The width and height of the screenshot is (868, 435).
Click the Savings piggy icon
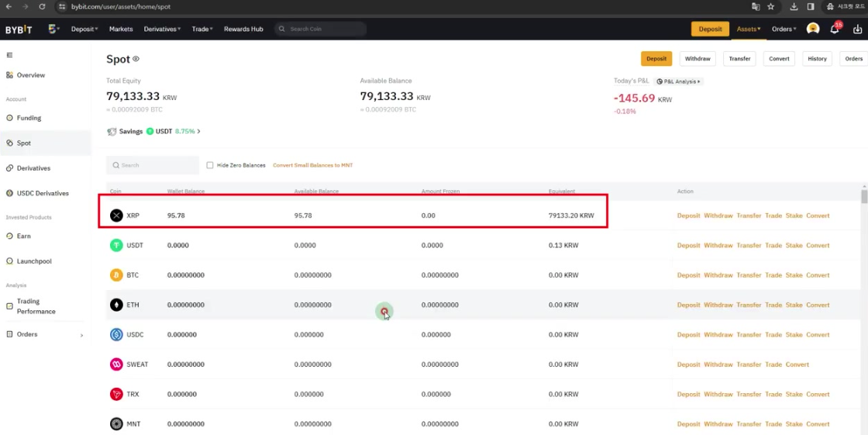[112, 132]
